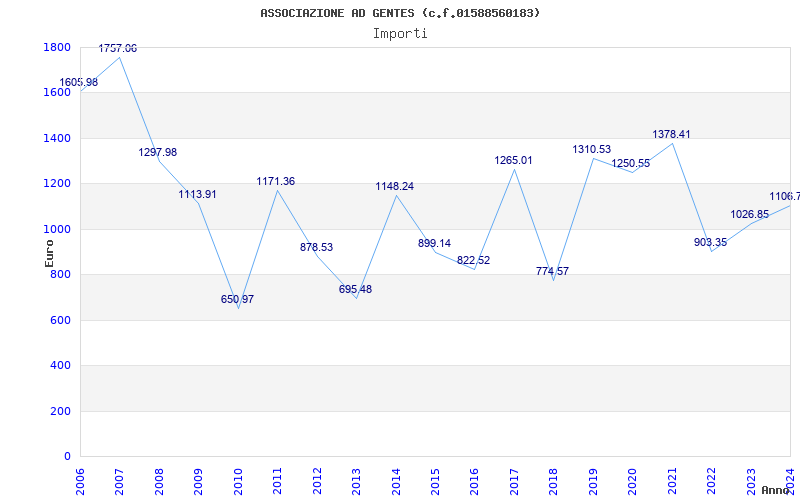Click the 1310.53 data label
This screenshot has width=800, height=500.
(x=592, y=149)
